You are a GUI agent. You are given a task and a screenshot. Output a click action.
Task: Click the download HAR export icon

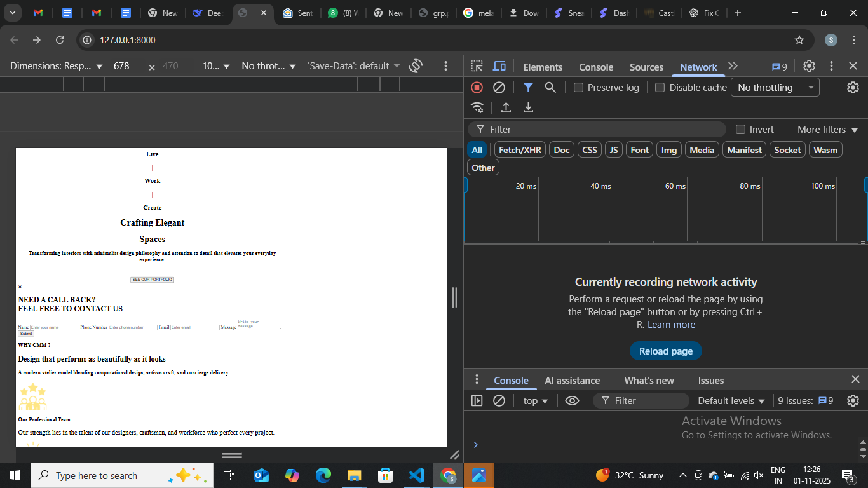click(x=528, y=108)
